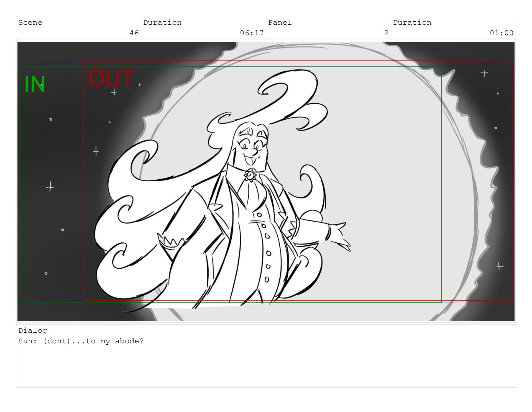This screenshot has height=412, width=532.
Task: Click the green IN camera label
Action: point(35,84)
